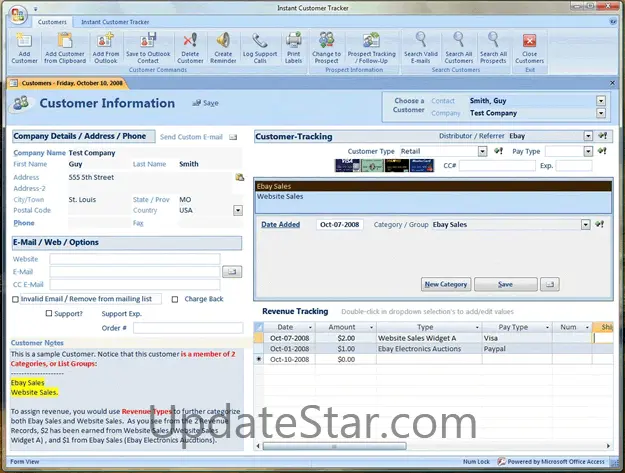625x473 pixels.
Task: Click the edit icon beside Category / Group dropdown
Action: click(x=599, y=224)
